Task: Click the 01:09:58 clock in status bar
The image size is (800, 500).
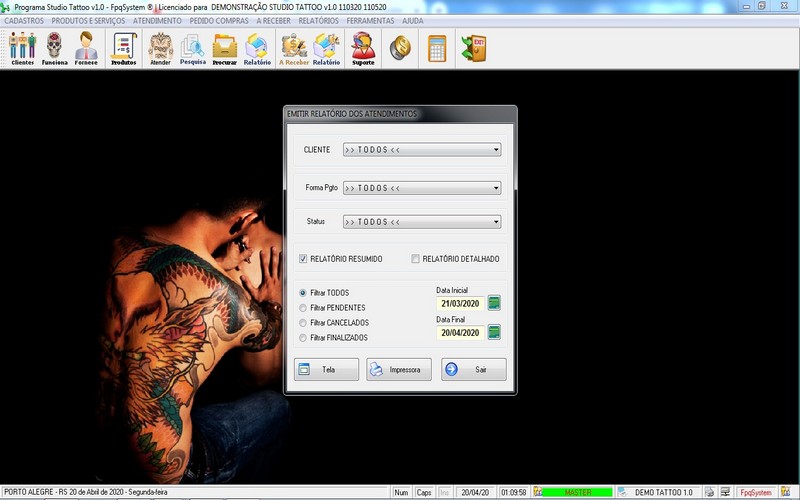Action: tap(514, 492)
